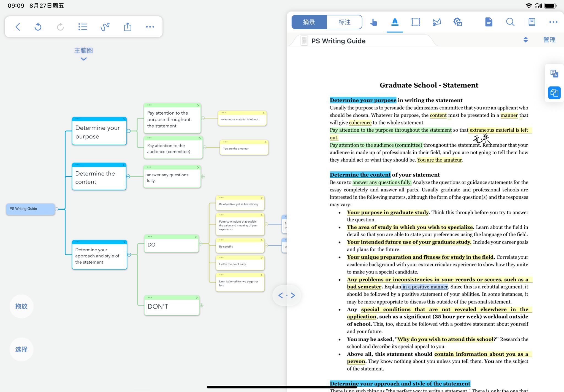Open the bookmark panel icon

tap(532, 22)
